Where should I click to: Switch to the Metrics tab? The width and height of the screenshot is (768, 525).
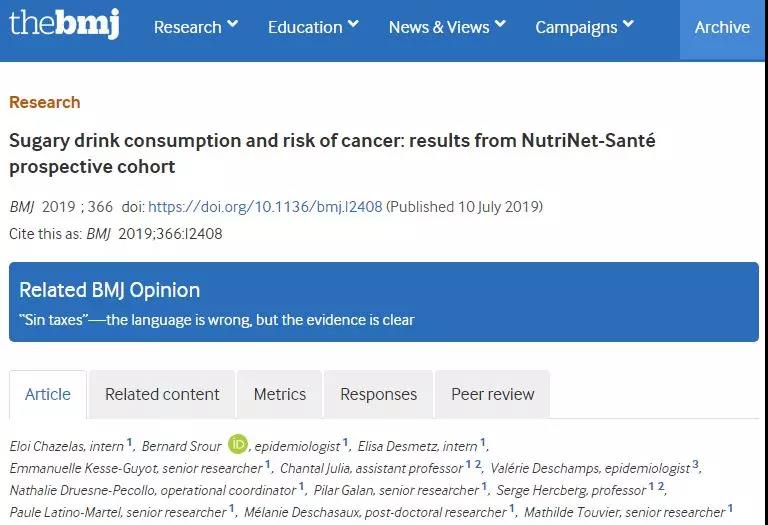coord(280,394)
